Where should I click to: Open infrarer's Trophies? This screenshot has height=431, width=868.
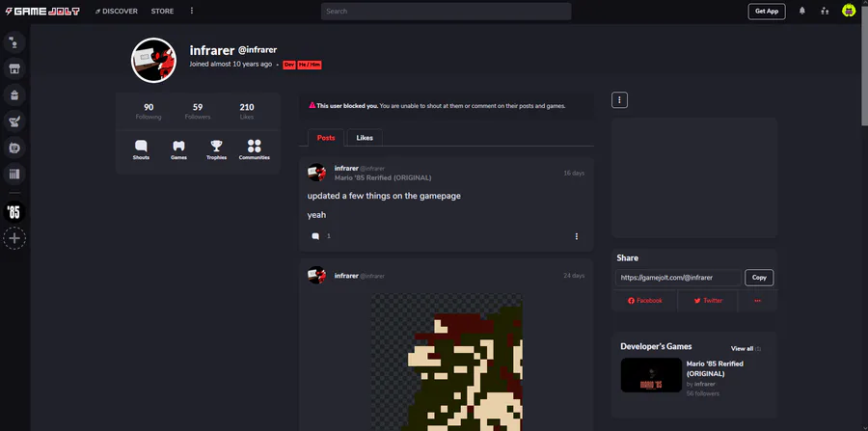pyautogui.click(x=216, y=150)
